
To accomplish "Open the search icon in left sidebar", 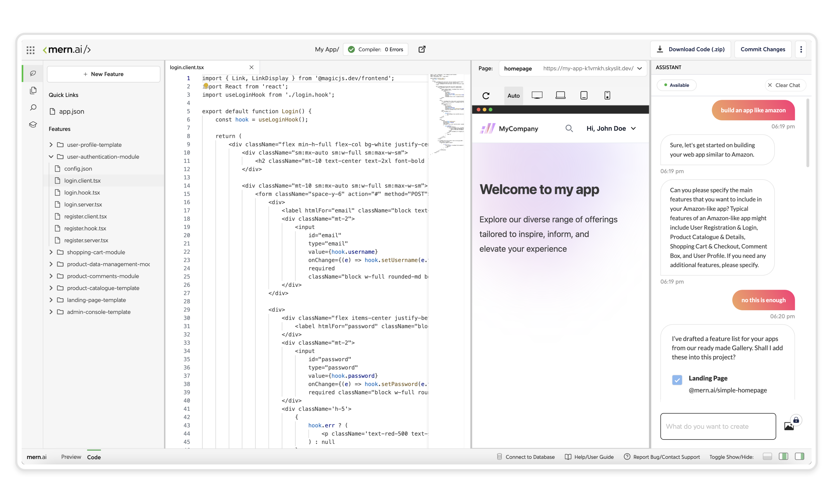I will [33, 107].
